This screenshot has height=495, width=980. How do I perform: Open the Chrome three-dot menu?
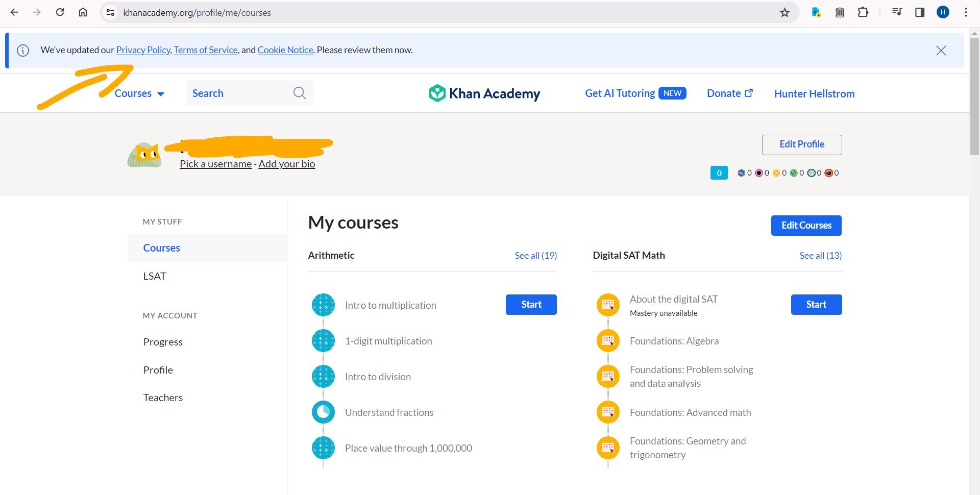coord(966,12)
